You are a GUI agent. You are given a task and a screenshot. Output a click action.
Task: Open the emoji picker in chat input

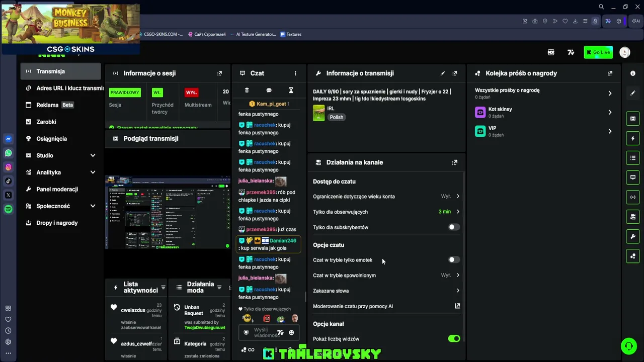pos(291,332)
